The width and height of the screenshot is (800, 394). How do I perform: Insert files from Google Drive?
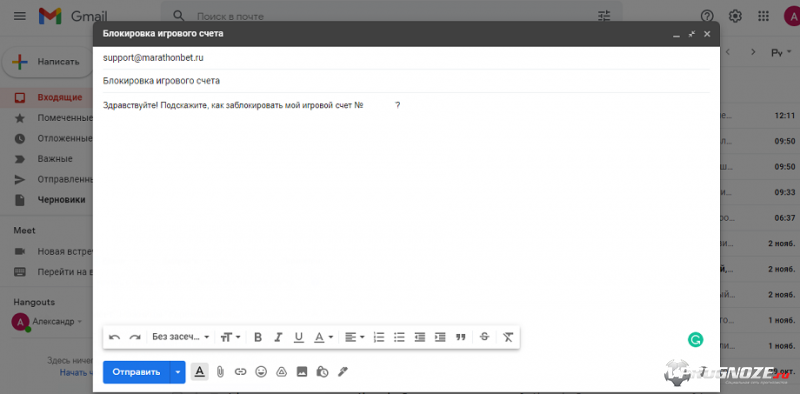(281, 372)
